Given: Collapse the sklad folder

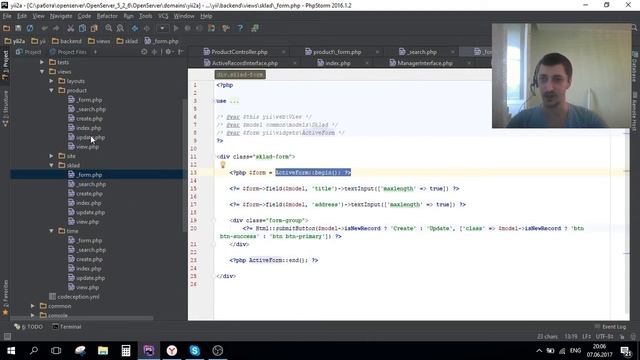Looking at the screenshot, I should [x=51, y=165].
